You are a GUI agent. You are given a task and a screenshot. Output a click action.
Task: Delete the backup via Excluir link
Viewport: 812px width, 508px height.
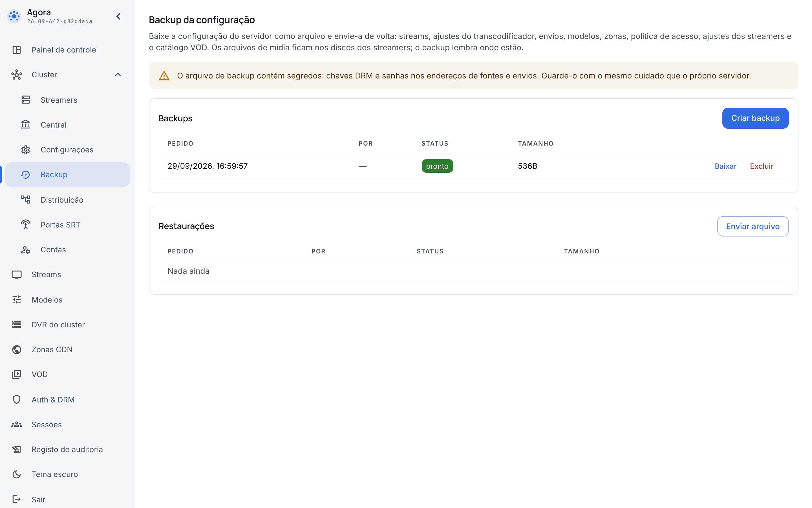click(761, 166)
